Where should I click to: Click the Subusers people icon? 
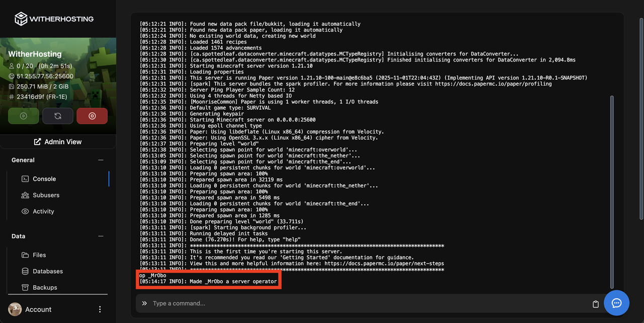(25, 195)
